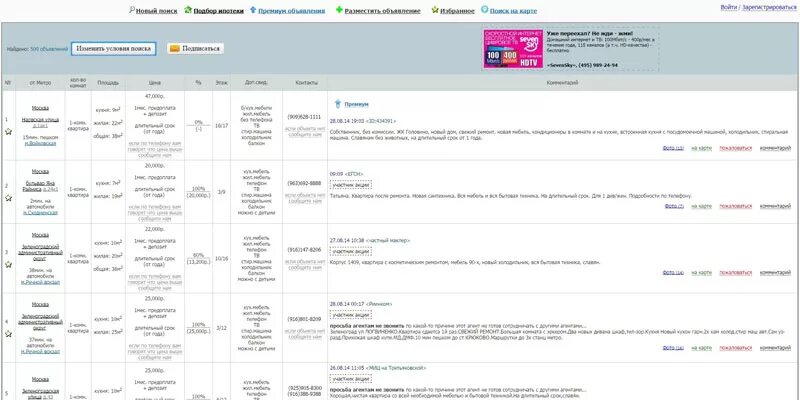Click the Цена column header
Image resolution: width=800 pixels, height=400 pixels.
[x=155, y=83]
